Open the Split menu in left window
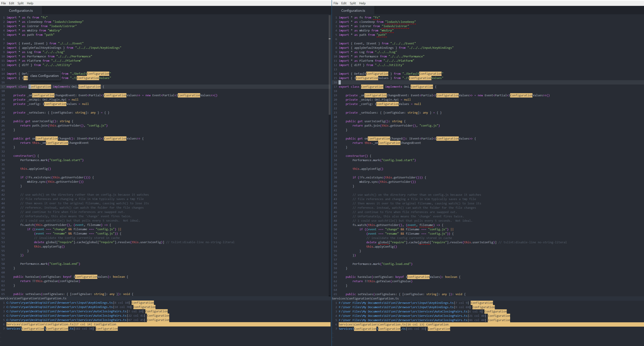 pos(20,3)
